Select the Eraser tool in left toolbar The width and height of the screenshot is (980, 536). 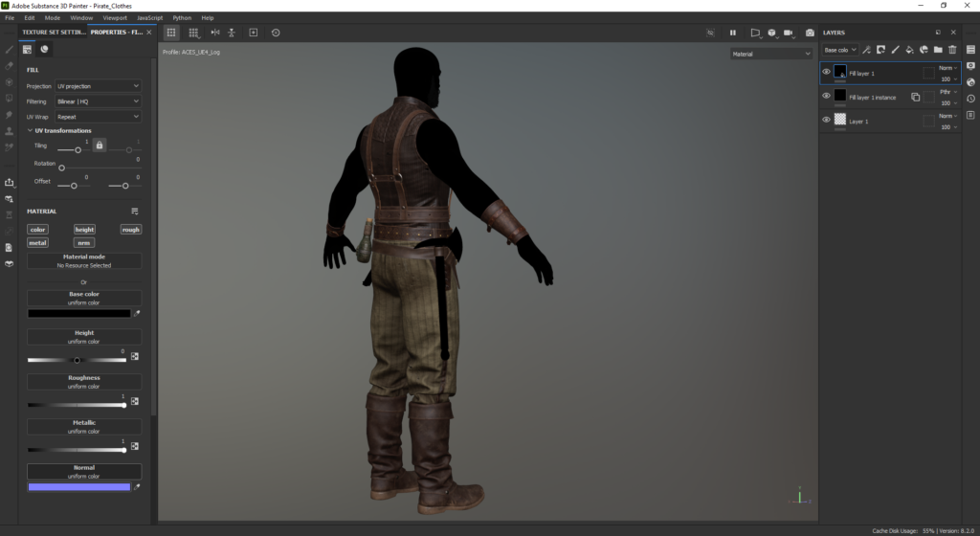(x=9, y=66)
